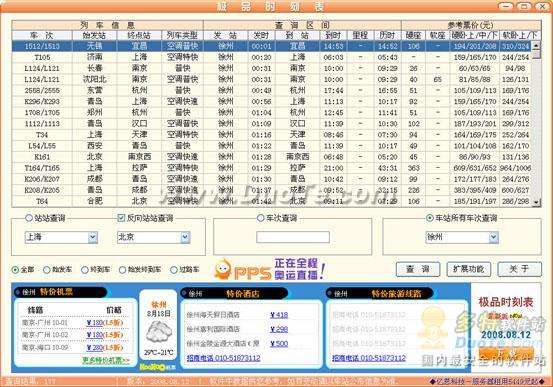Select the 站站查询 radio button
This screenshot has width=553, height=387.
coord(29,218)
